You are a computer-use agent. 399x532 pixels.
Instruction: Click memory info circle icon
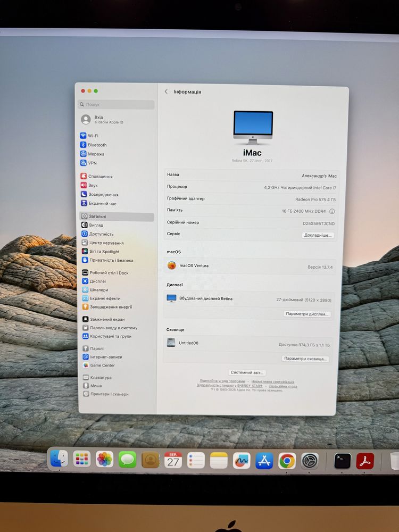click(332, 211)
